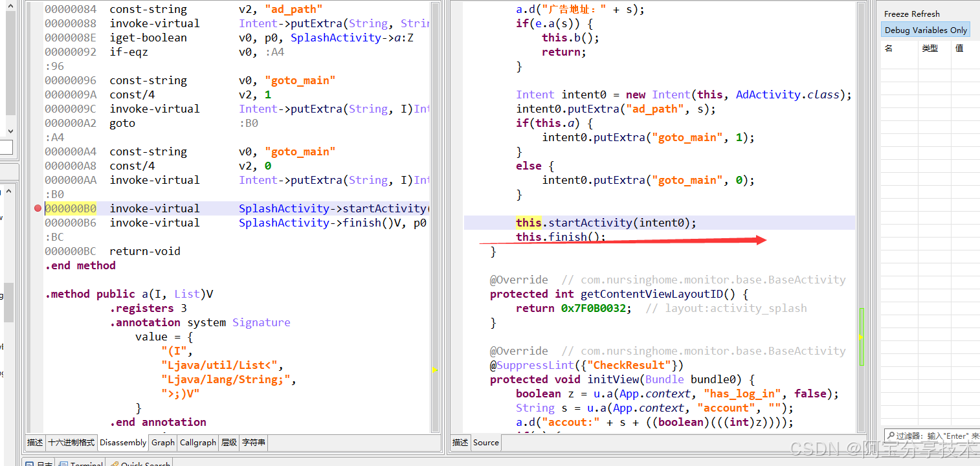Click if(this.a) condition in source

554,123
